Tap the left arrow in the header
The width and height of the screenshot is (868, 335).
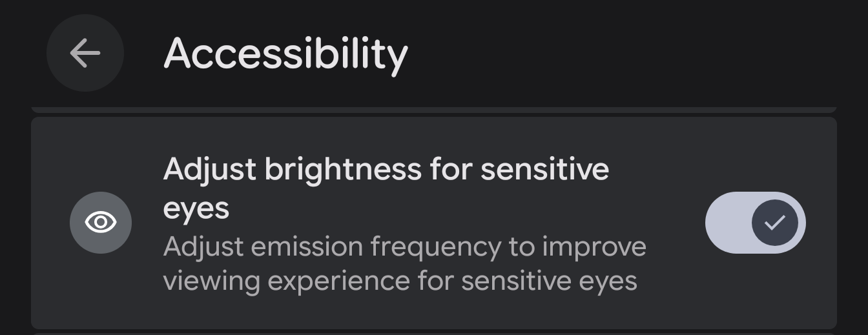tap(85, 53)
